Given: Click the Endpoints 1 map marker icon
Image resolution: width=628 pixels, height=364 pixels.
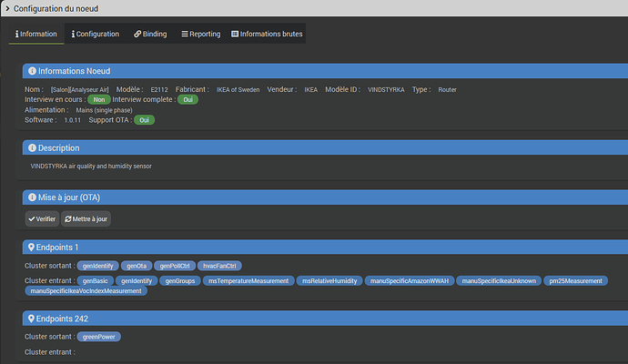Looking at the screenshot, I should [x=31, y=248].
